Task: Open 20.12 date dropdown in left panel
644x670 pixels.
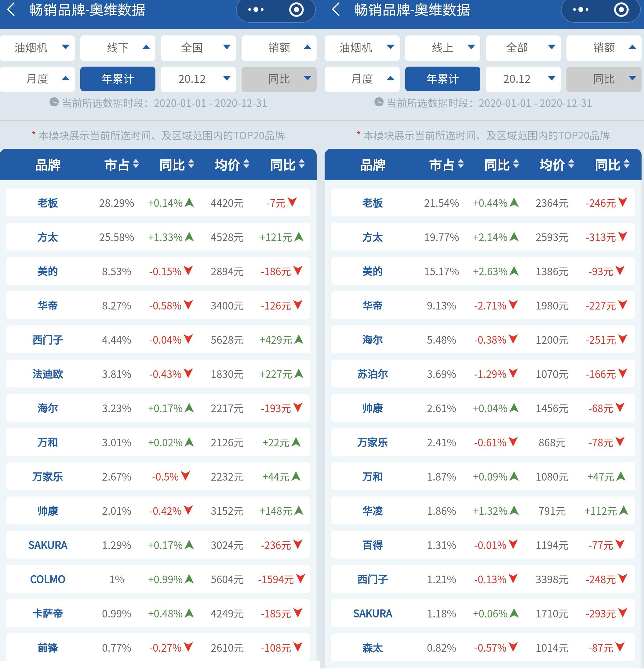Action: point(198,79)
